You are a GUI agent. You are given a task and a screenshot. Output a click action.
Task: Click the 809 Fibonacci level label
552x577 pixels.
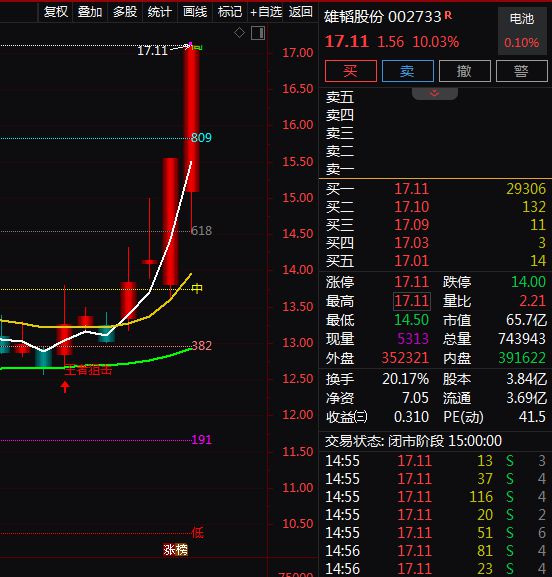tap(201, 138)
